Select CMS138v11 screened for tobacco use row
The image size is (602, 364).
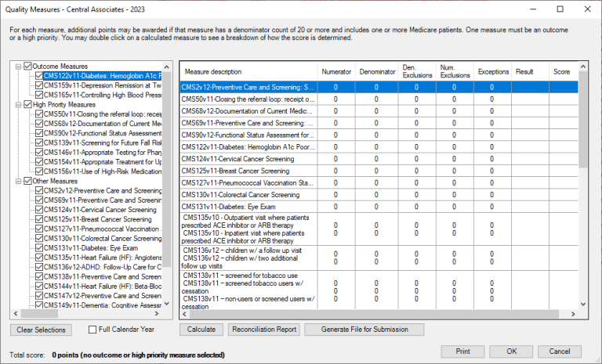379,290
